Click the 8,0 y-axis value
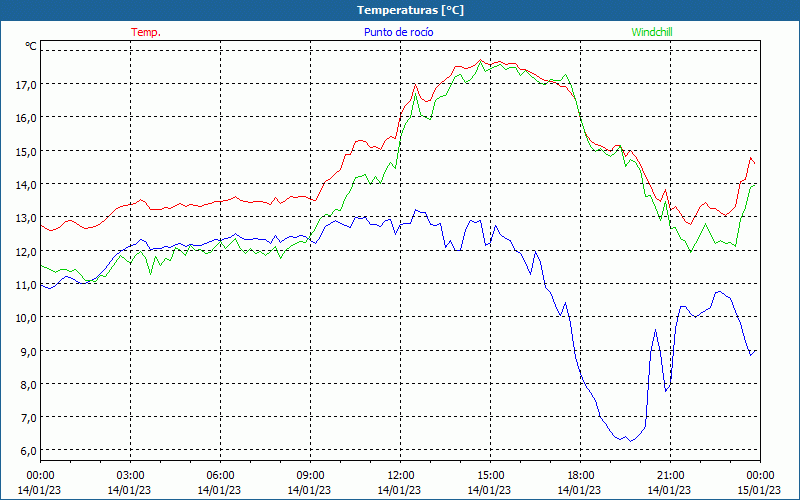This screenshot has width=800, height=500. (x=29, y=385)
